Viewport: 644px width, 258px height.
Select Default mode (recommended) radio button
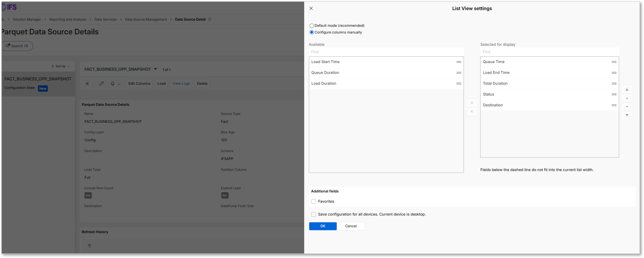tap(311, 26)
